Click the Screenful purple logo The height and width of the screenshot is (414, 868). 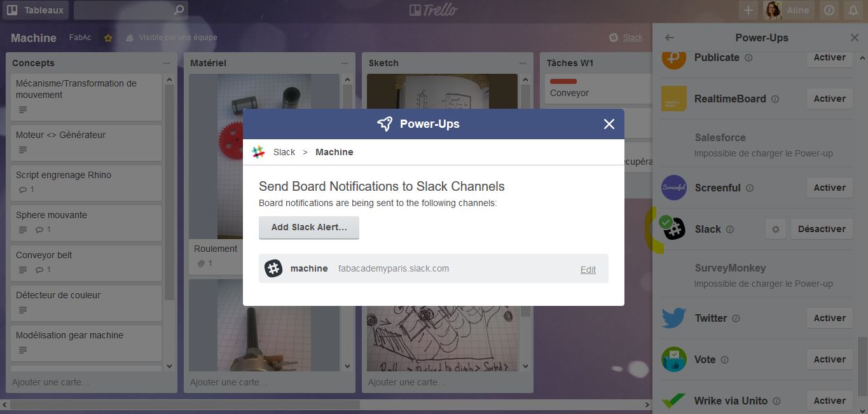point(674,188)
